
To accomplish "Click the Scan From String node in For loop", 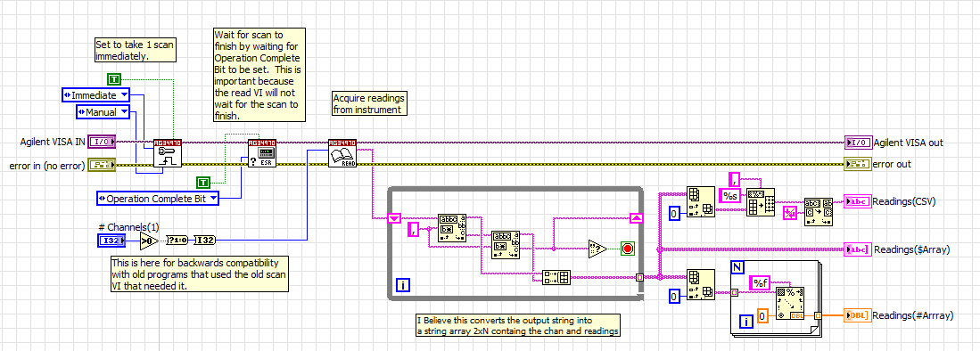I will pos(790,304).
